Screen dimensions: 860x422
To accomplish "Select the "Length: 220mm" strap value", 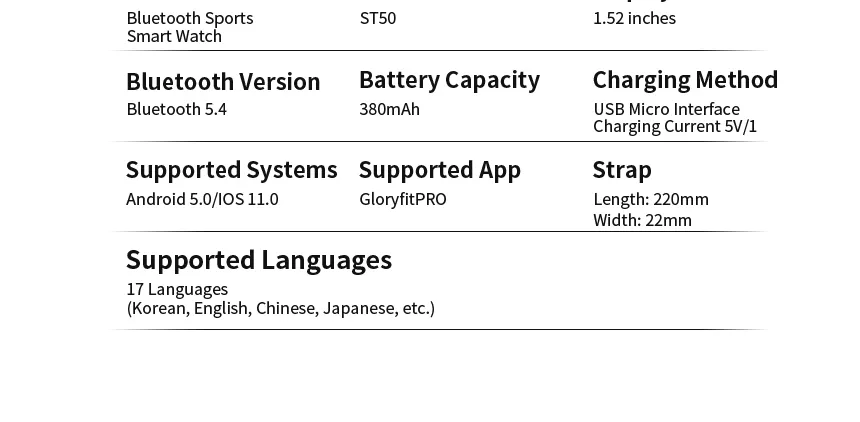I will point(651,199).
